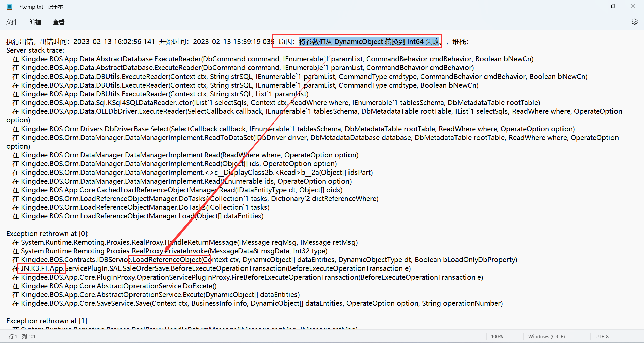Click the KSql4SQLDataReader..ctor stack line
This screenshot has height=343, width=644.
point(276,103)
